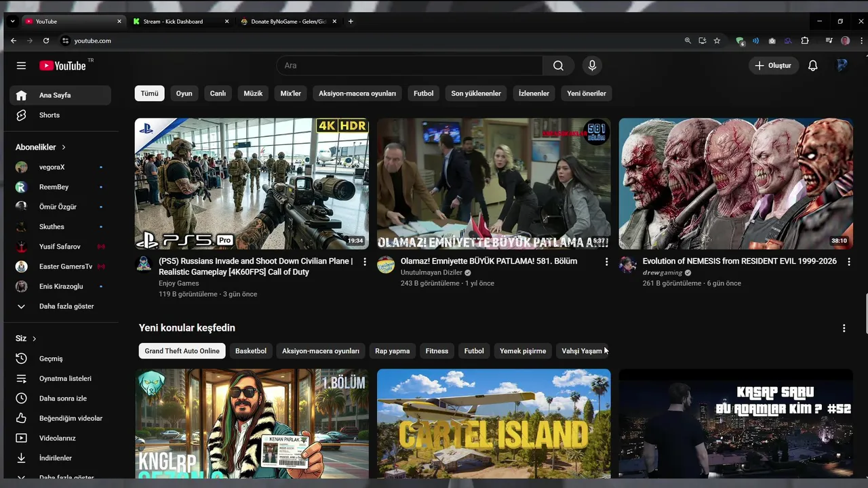Open İndirilenler downloads

pyautogui.click(x=60, y=458)
